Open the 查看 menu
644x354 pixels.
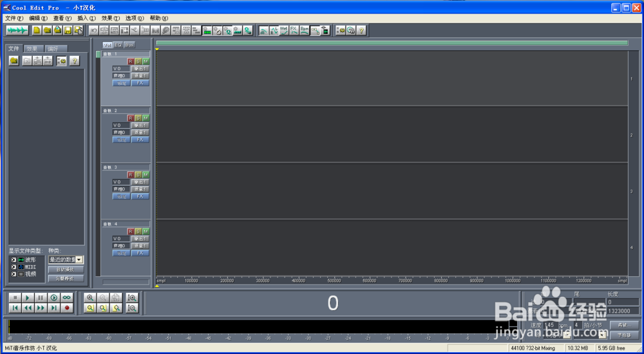(x=62, y=18)
